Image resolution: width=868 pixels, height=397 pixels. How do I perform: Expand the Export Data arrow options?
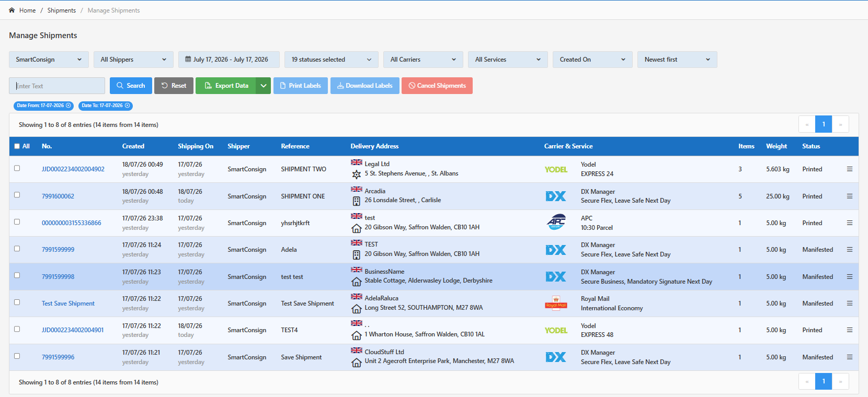click(264, 86)
